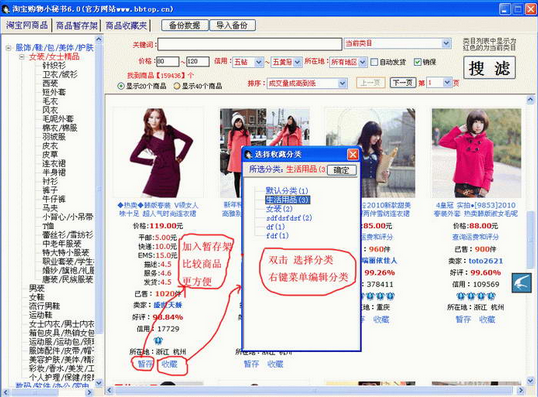This screenshot has width=538, height=397.
Task: Click the blue bird floating icon
Action: [522, 283]
